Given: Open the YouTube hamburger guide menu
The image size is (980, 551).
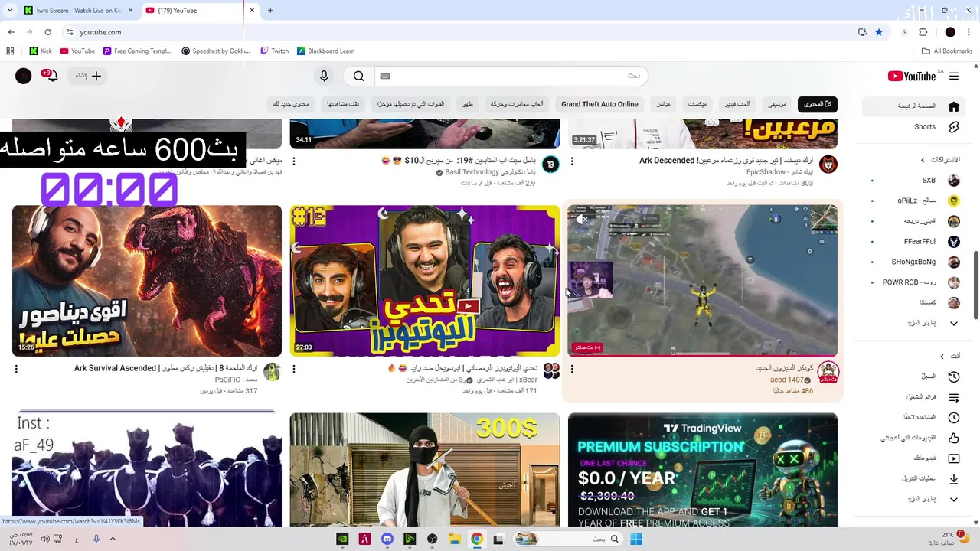Looking at the screenshot, I should [x=954, y=76].
